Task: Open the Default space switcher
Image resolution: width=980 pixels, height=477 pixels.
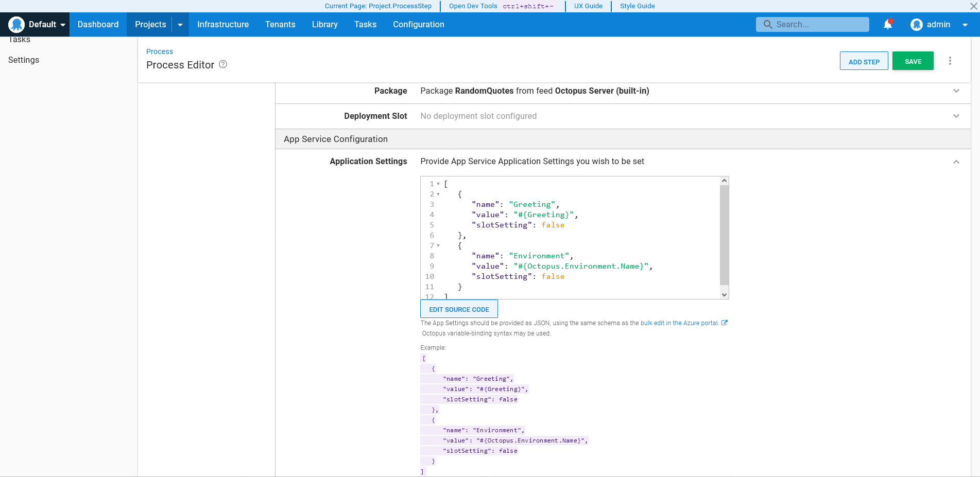Action: (44, 24)
